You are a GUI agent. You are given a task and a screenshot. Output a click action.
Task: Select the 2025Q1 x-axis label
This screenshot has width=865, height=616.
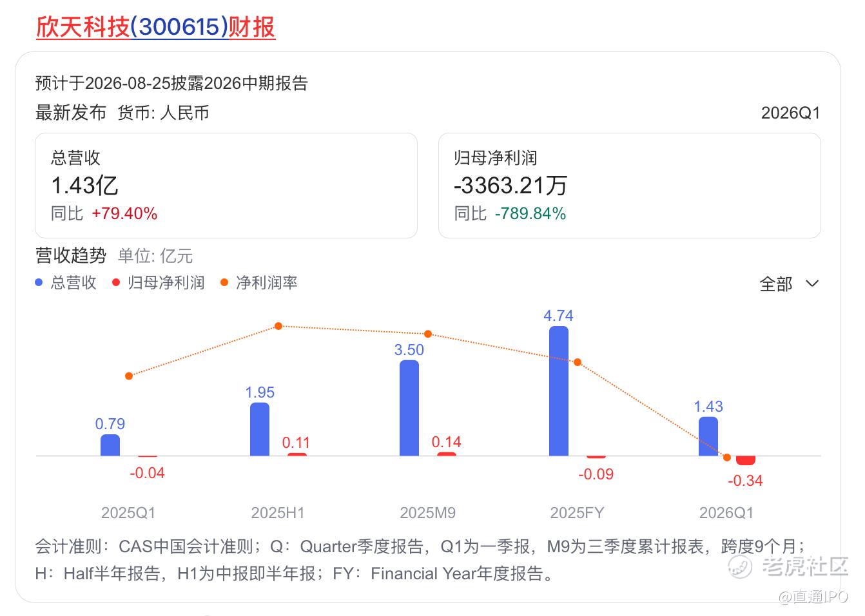click(128, 513)
